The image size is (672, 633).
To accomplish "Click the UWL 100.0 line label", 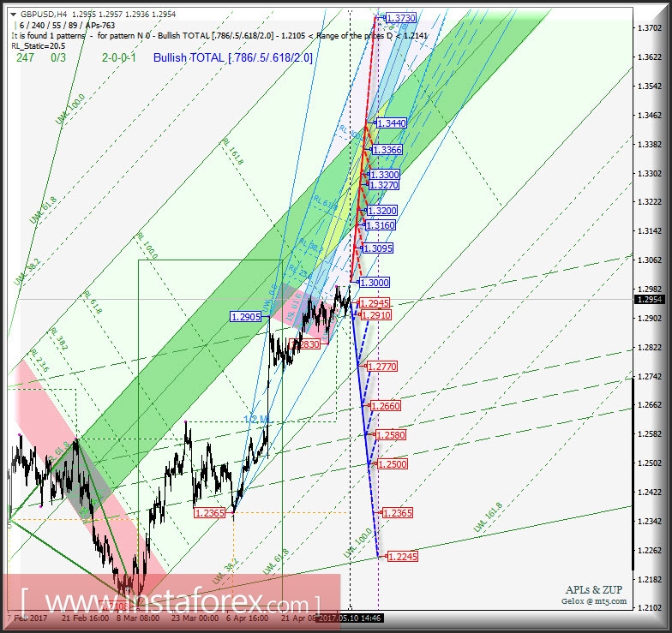I will (x=70, y=110).
